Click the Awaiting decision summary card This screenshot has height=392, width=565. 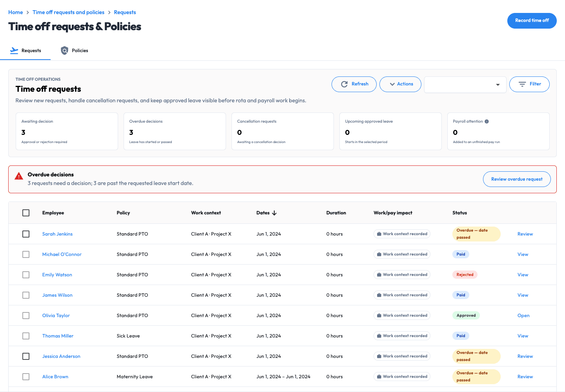click(x=67, y=131)
